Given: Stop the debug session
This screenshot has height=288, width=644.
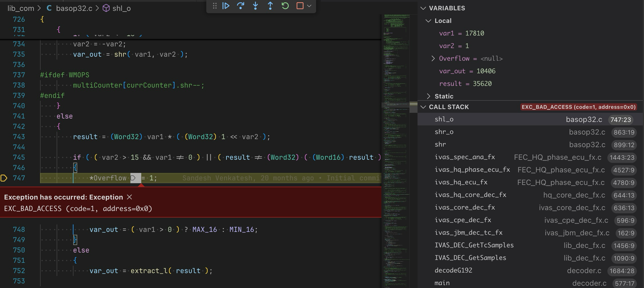Looking at the screenshot, I should click(300, 6).
